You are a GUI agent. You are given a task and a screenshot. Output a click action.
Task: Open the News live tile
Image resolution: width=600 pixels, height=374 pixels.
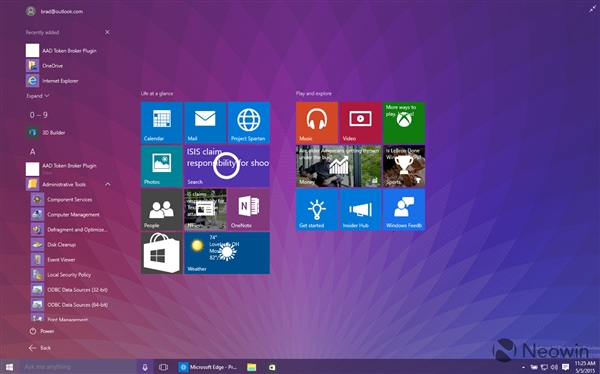point(205,209)
